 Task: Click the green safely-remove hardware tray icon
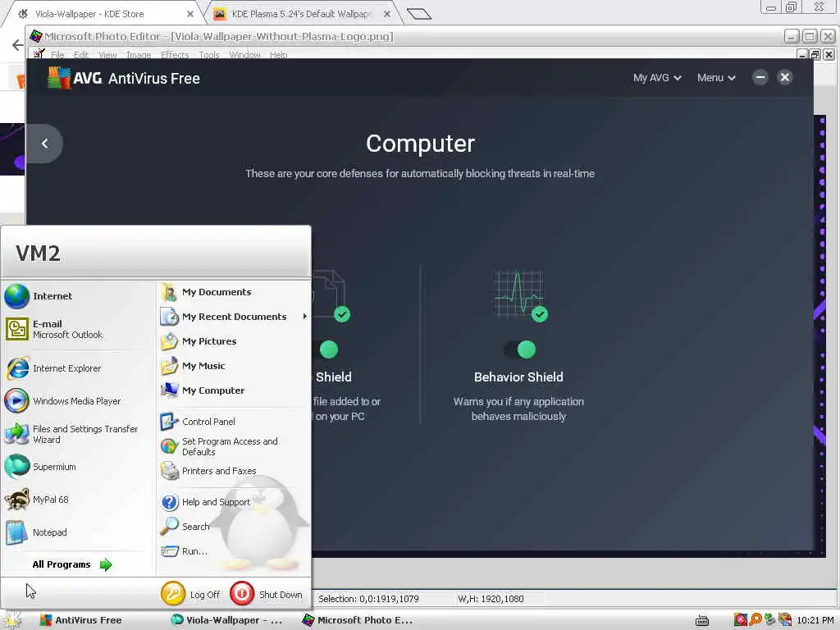(x=769, y=620)
